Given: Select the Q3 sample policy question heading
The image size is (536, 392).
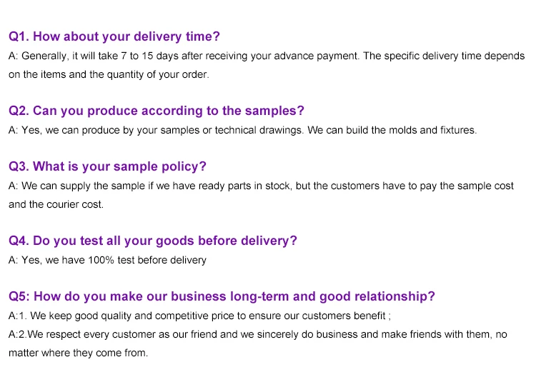Looking at the screenshot, I should (107, 166).
